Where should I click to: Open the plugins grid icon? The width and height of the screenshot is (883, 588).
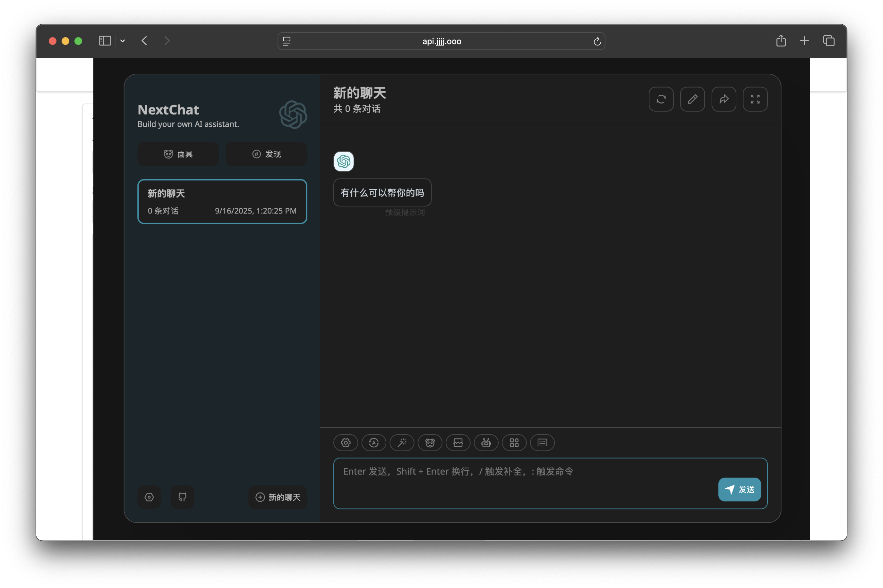tap(514, 442)
